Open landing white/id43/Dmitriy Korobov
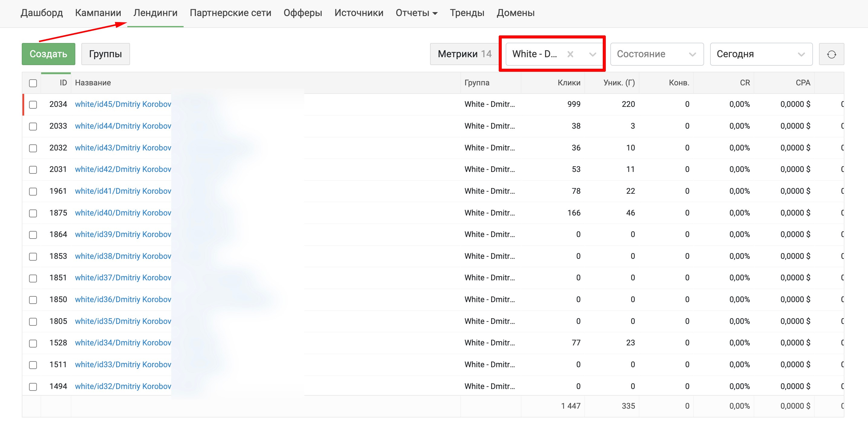868x422 pixels. tap(123, 148)
